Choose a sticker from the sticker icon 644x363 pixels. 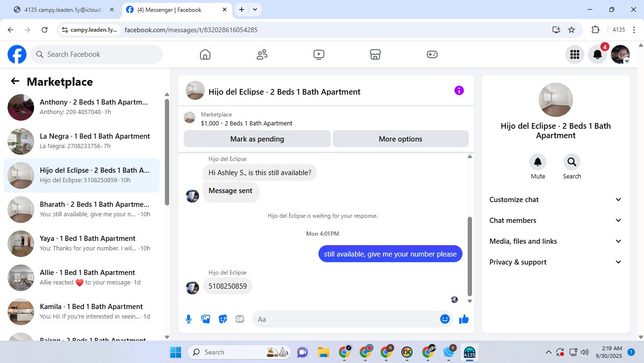click(223, 319)
